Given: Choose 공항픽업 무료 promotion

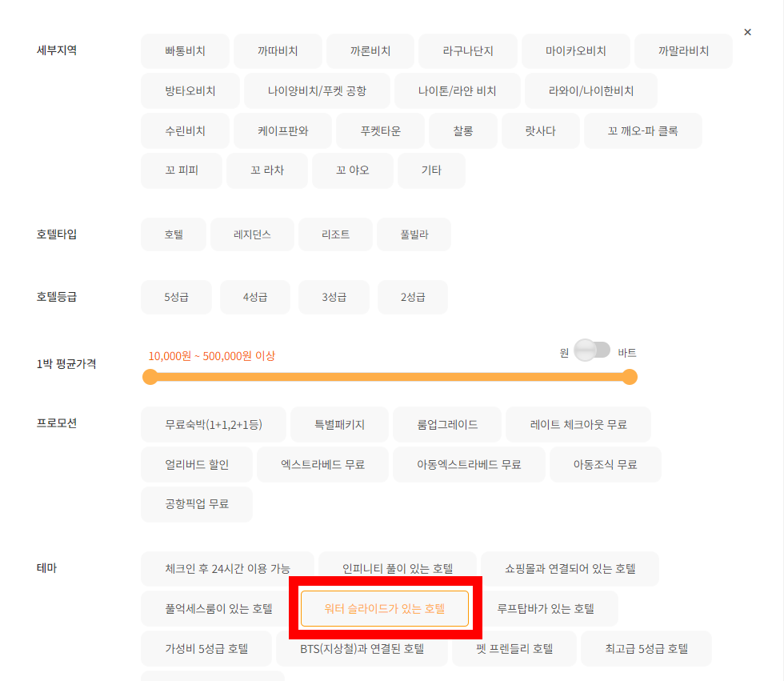Looking at the screenshot, I should (x=197, y=504).
